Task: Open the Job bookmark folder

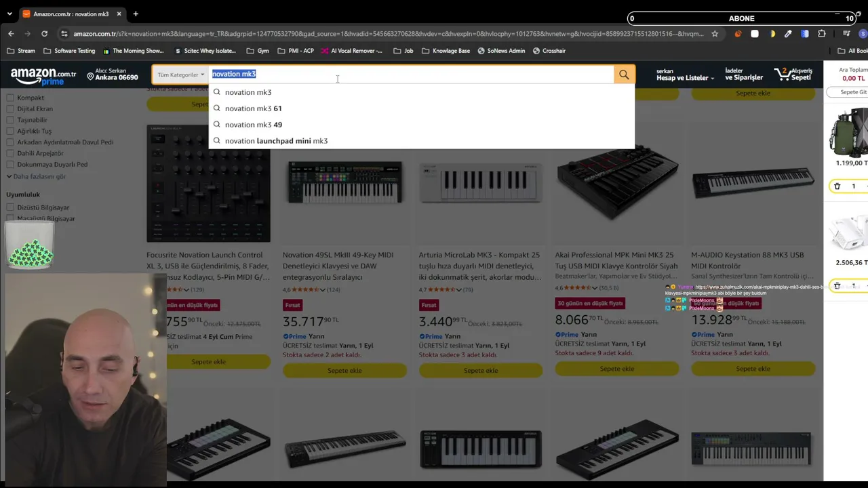Action: (x=403, y=51)
